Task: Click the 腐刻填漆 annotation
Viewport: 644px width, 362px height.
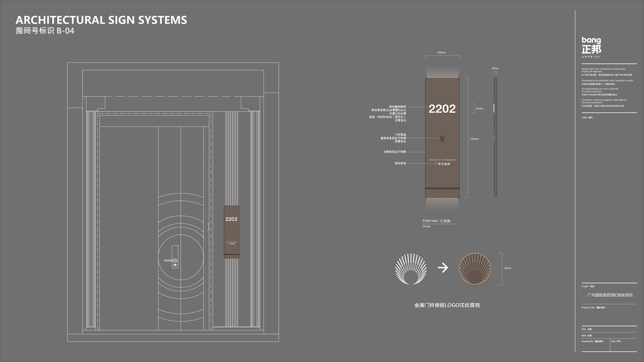Action: (x=400, y=164)
